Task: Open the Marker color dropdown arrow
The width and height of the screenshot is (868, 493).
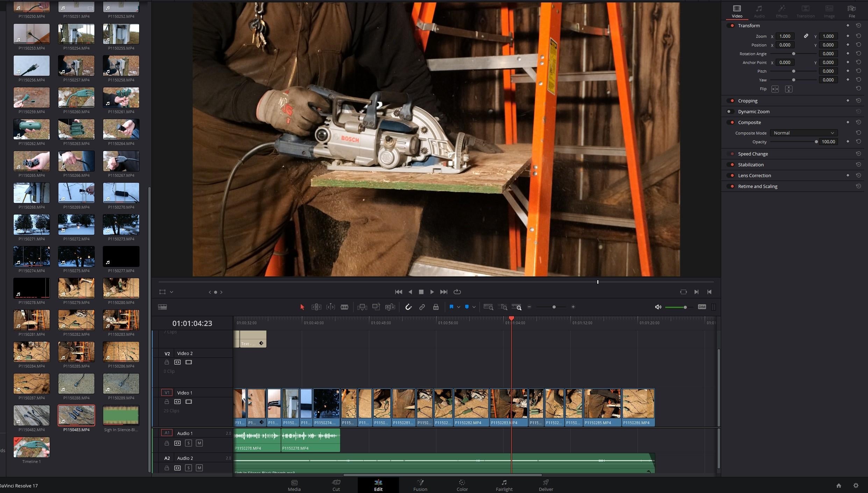Action: point(474,307)
